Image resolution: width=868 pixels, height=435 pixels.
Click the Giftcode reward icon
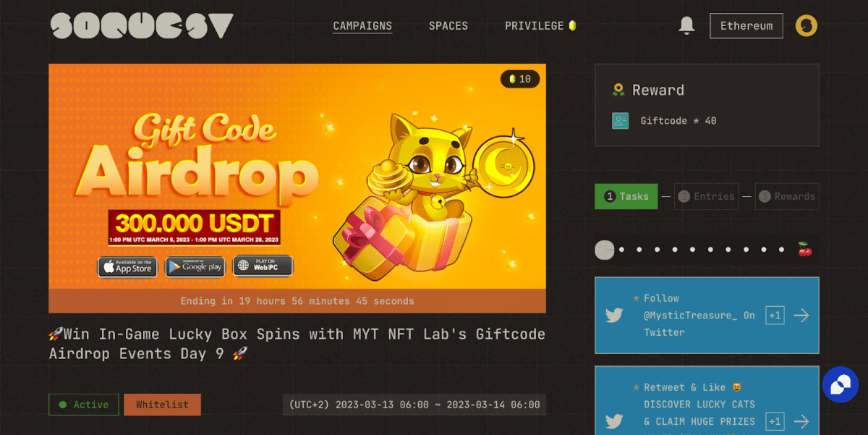click(620, 121)
